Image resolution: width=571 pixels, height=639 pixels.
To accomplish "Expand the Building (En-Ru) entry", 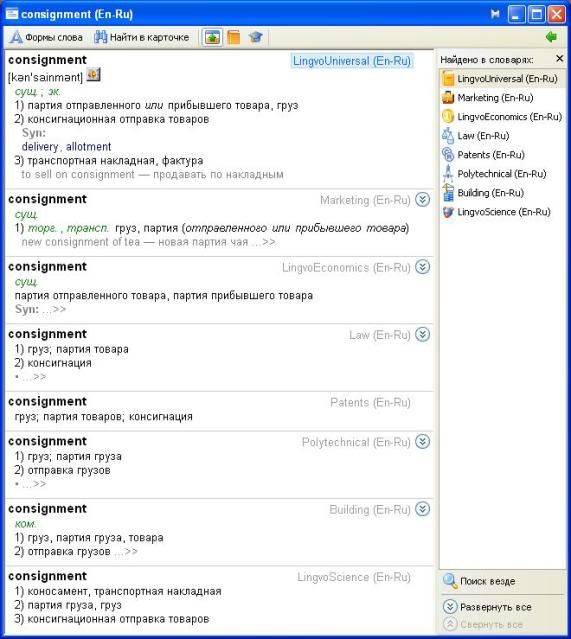I will pos(423,509).
